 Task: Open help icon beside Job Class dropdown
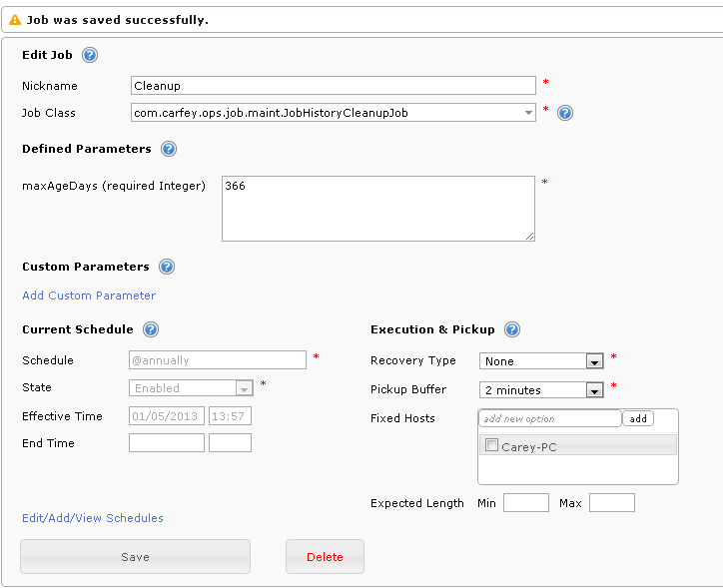564,113
